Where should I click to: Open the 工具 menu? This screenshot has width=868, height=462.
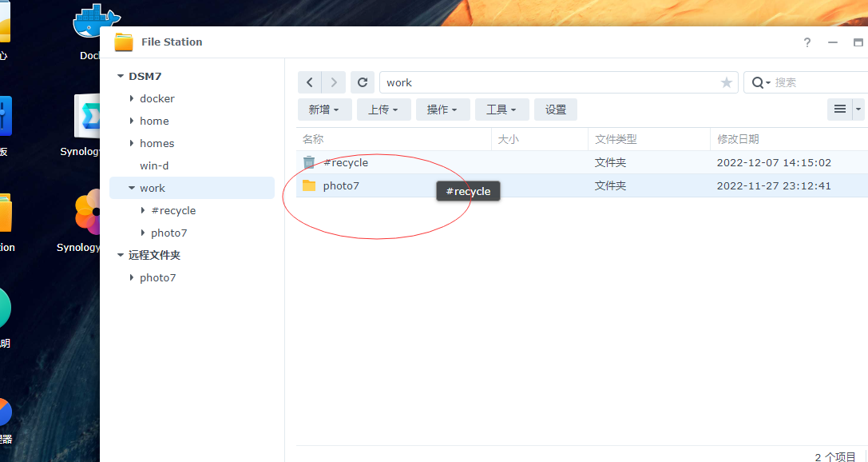pos(502,109)
